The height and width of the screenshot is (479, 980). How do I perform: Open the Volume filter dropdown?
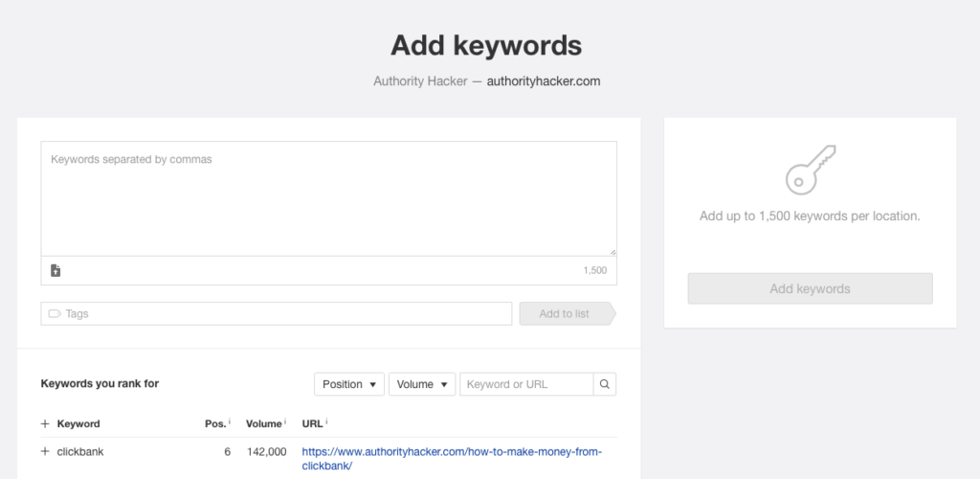(422, 384)
